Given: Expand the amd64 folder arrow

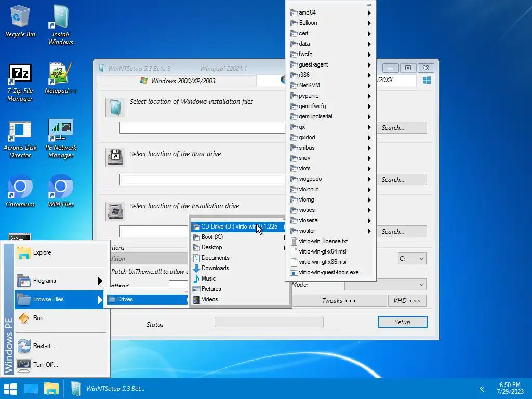Looking at the screenshot, I should tap(369, 13).
